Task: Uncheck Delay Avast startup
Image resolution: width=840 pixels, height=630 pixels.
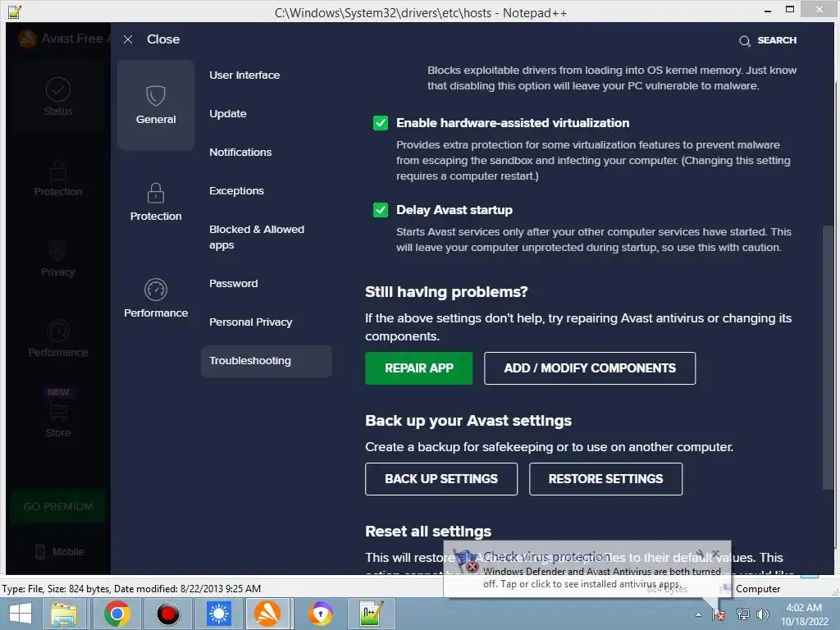Action: click(381, 210)
